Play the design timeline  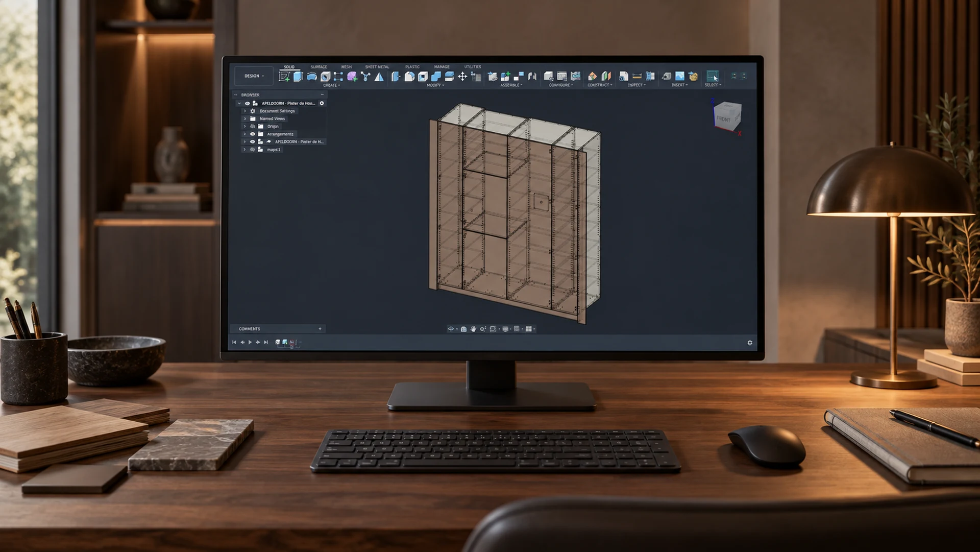250,343
